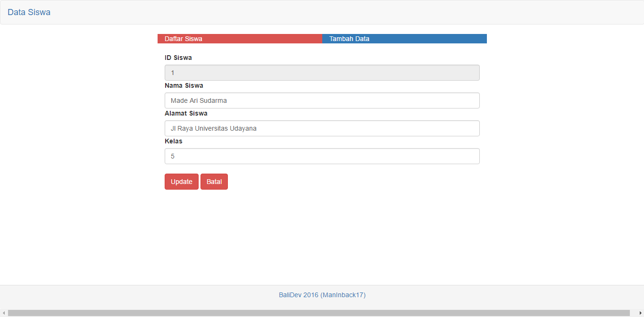Click the Kelas input showing 5
This screenshot has width=644, height=317.
[322, 156]
